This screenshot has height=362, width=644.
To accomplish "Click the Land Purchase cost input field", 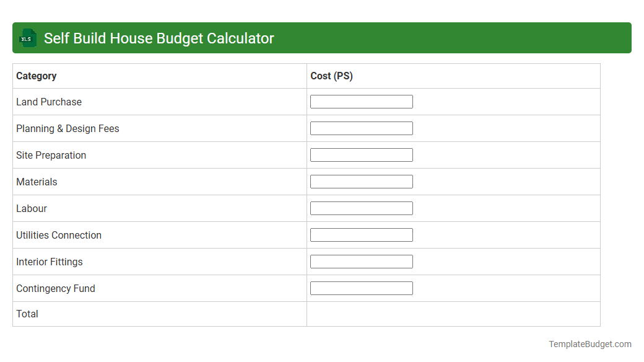I will 361,101.
